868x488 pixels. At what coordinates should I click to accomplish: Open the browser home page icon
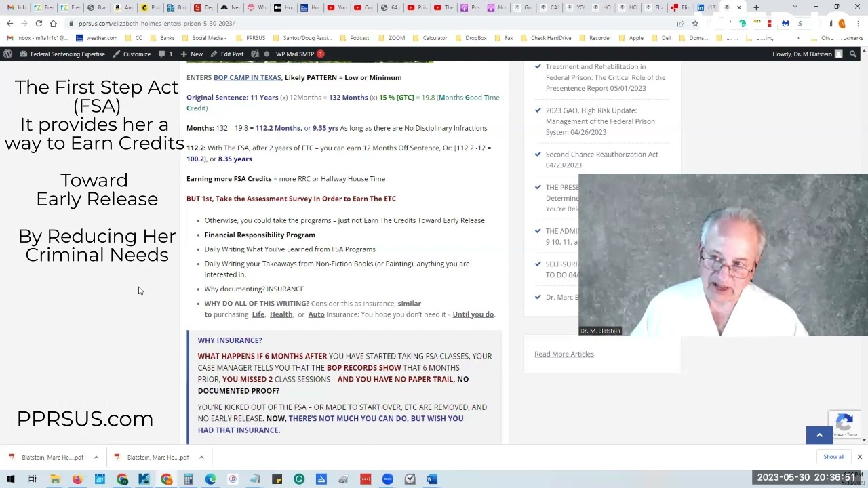click(x=53, y=23)
